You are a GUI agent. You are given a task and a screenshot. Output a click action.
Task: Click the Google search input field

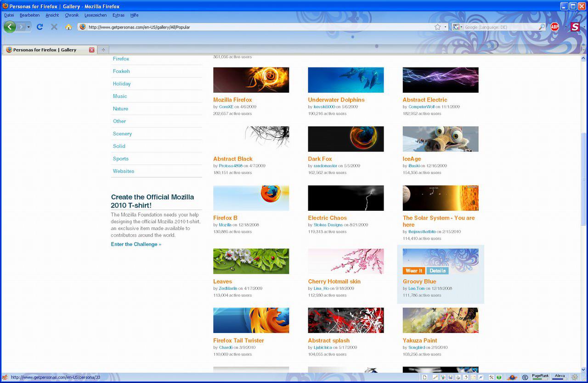pos(501,27)
